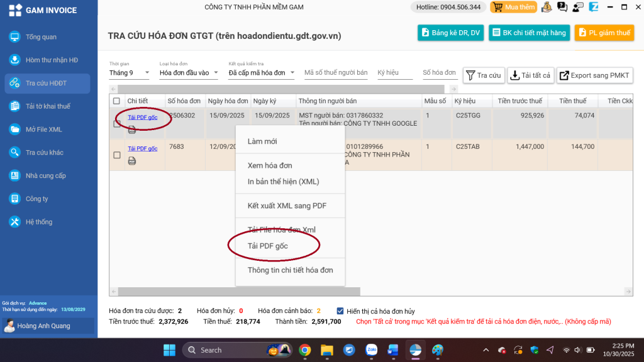The width and height of the screenshot is (644, 362).
Task: Click the money bag icon in title bar
Action: click(547, 8)
